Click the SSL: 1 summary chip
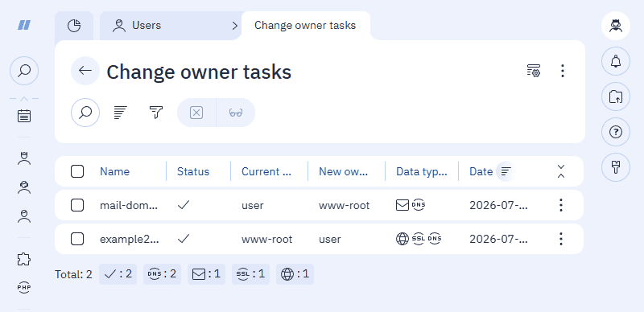Screen dimensions: 644x312 pyautogui.click(x=251, y=274)
